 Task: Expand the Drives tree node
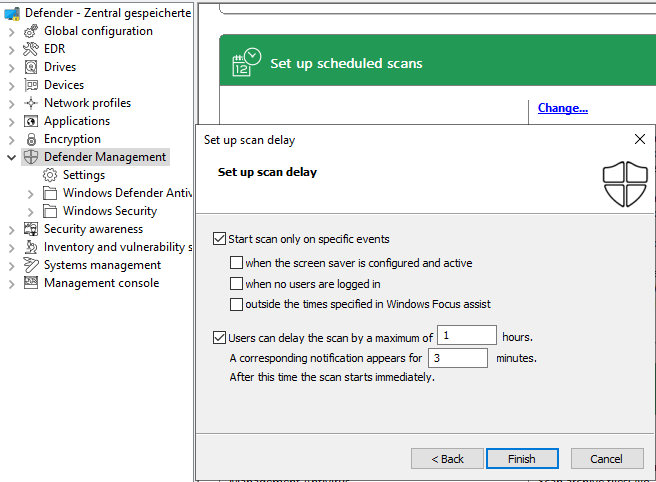12,68
